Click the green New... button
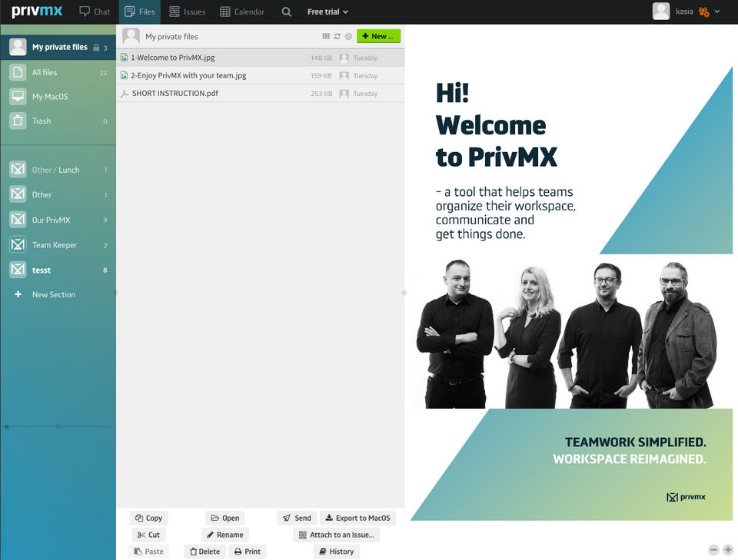This screenshot has height=560, width=738. pyautogui.click(x=378, y=36)
